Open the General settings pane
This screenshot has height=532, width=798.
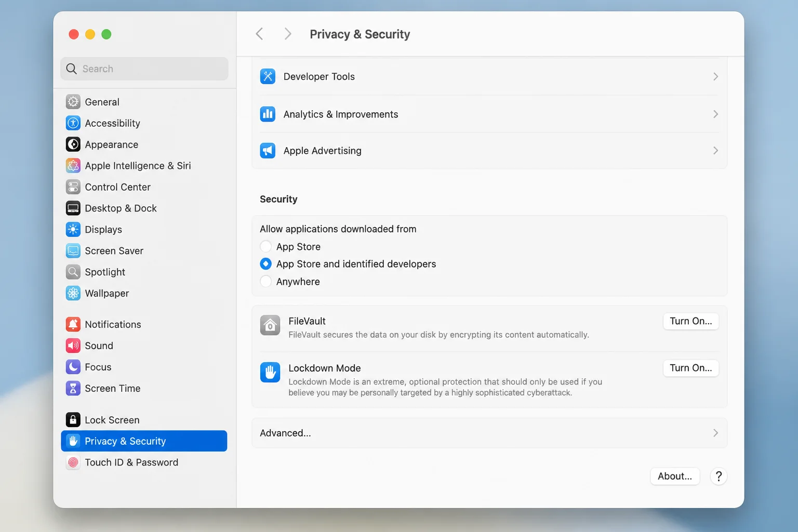(144, 102)
